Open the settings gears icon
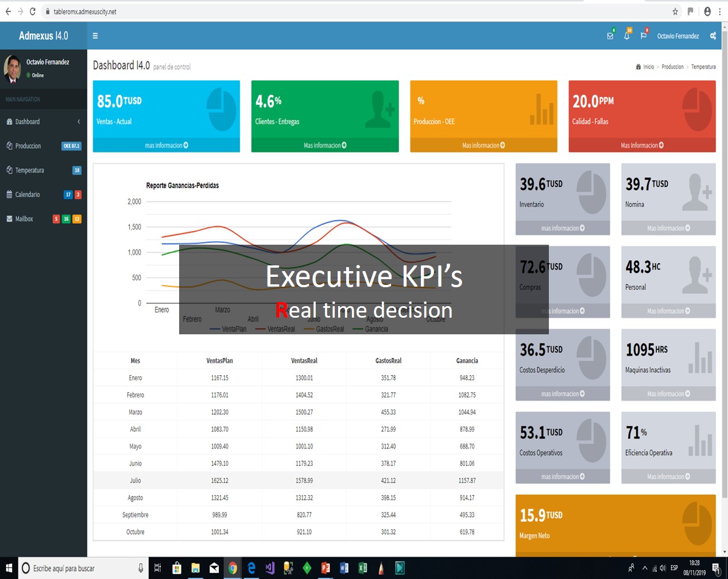The height and width of the screenshot is (579, 728). coord(712,36)
